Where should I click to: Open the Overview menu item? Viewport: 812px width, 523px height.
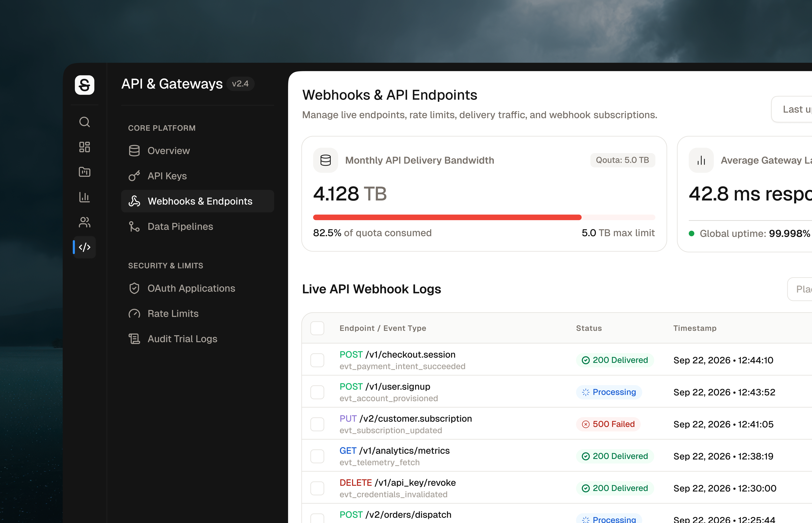198,151
